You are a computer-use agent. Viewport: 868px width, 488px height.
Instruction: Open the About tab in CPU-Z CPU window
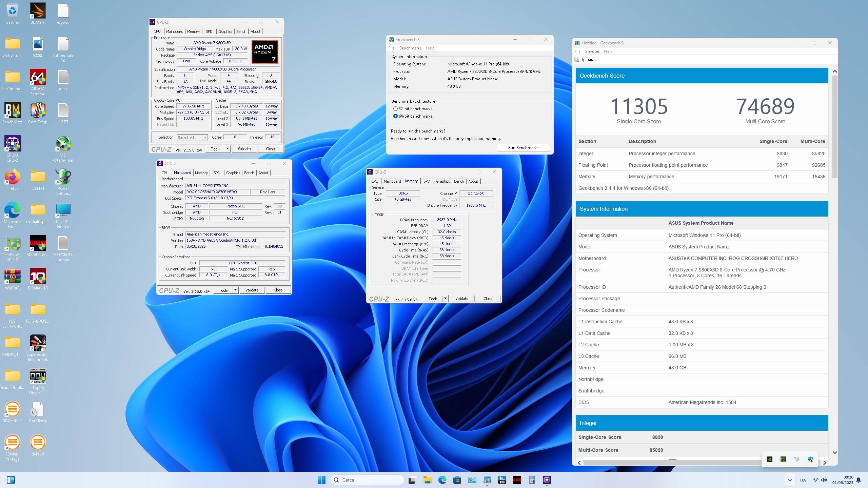256,32
